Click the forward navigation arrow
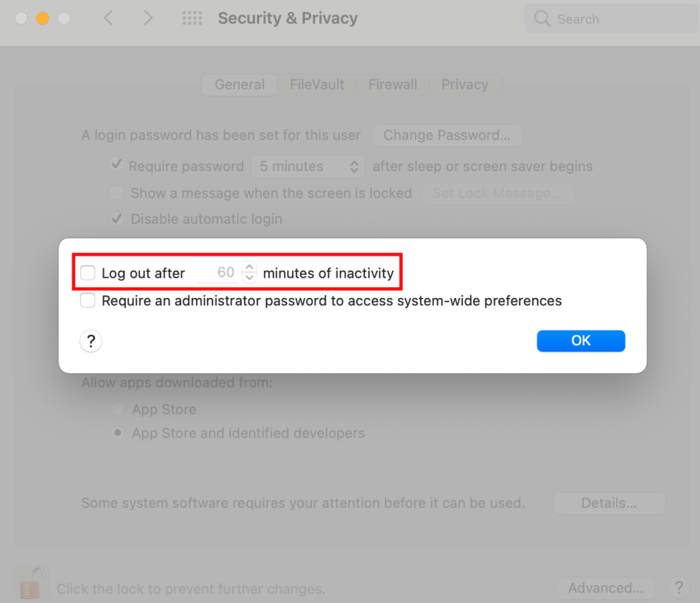The image size is (700, 603). (148, 18)
